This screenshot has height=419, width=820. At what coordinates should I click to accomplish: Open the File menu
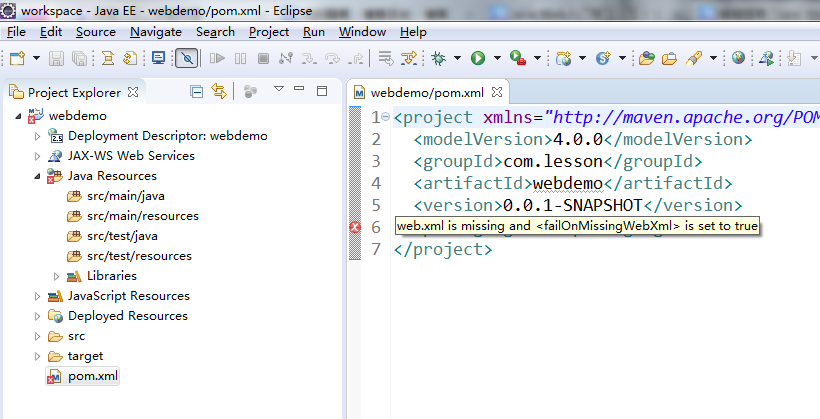(16, 32)
